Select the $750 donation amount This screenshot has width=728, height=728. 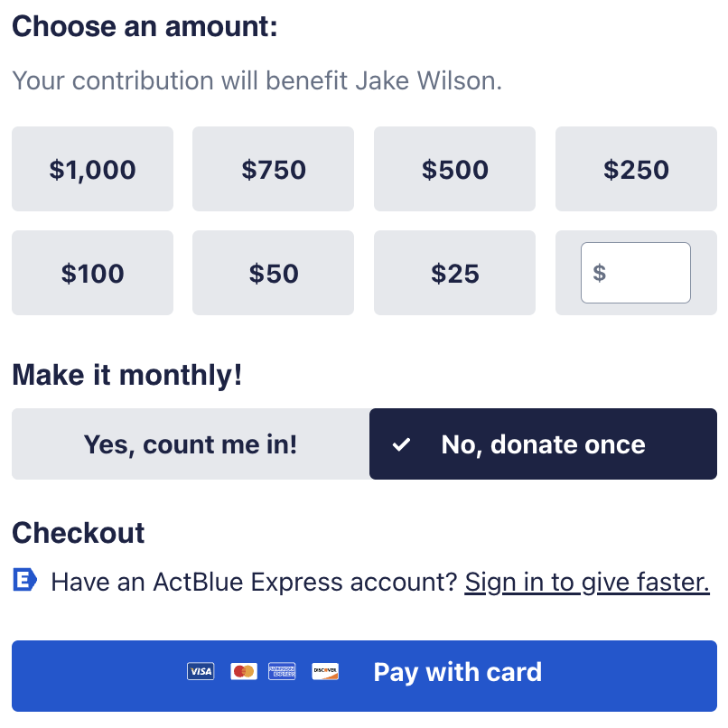click(x=273, y=169)
